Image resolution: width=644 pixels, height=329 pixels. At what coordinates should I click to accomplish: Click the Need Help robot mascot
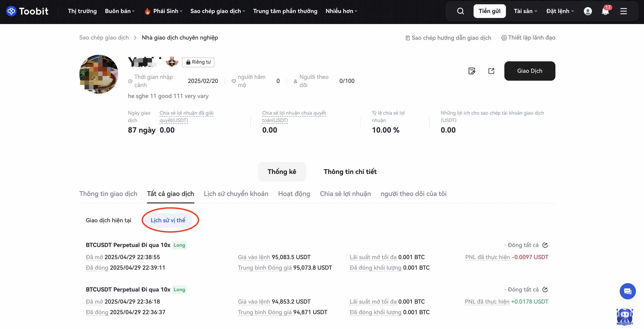click(x=624, y=316)
